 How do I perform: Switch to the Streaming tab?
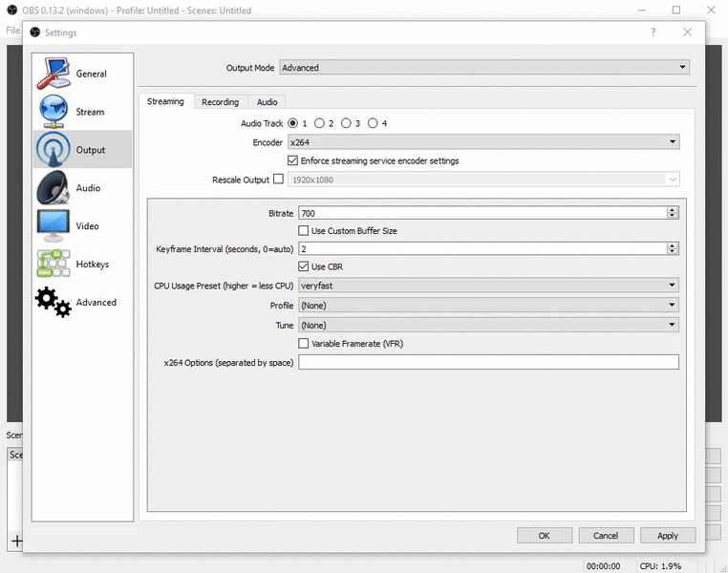tap(165, 101)
